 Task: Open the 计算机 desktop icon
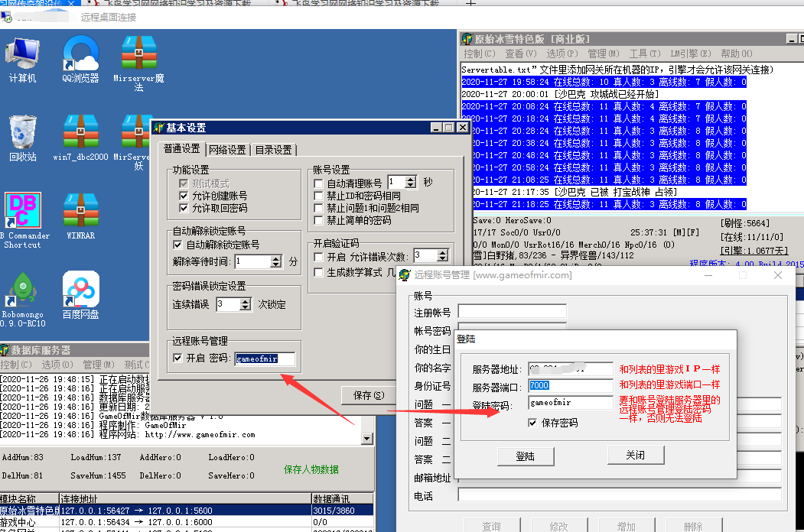[x=22, y=60]
